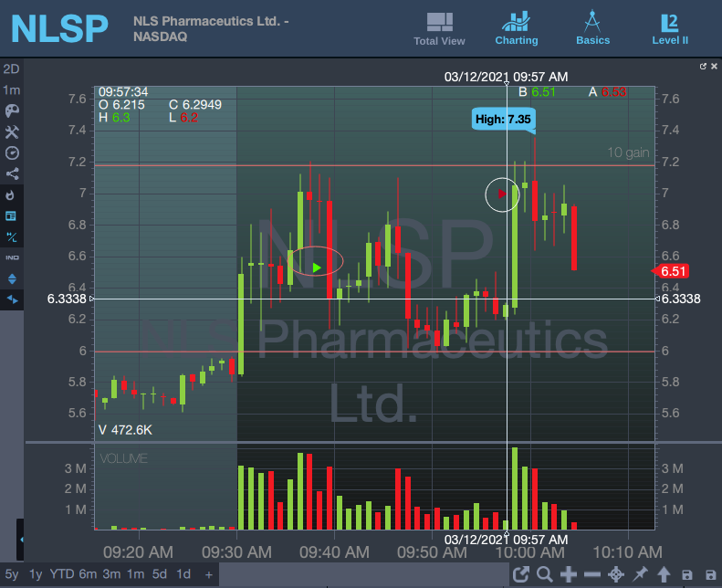Zoom out with the minus icon
The image size is (722, 588).
click(x=592, y=574)
